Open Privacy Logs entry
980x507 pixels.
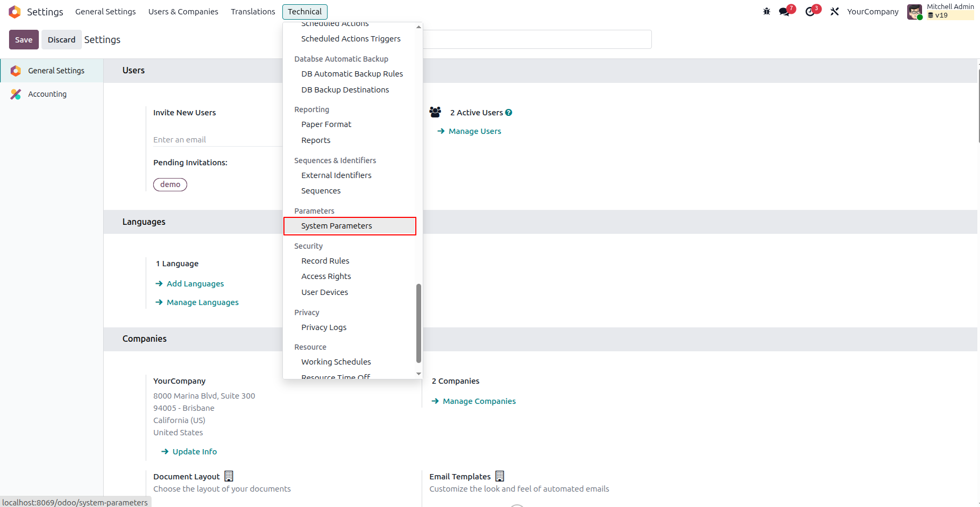click(x=324, y=327)
